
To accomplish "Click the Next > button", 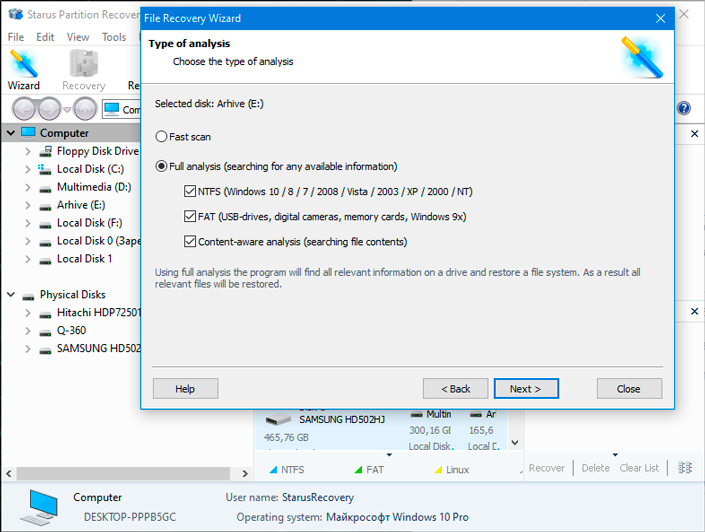I will (526, 389).
